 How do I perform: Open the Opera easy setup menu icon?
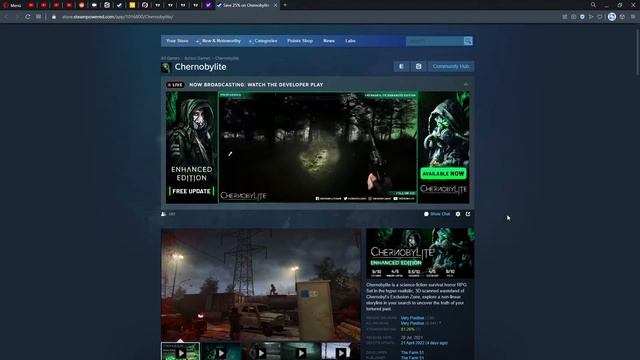click(633, 17)
